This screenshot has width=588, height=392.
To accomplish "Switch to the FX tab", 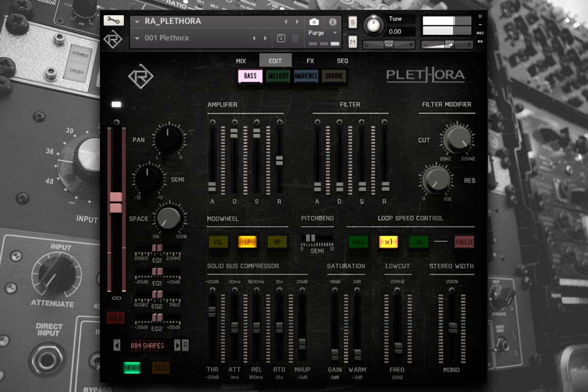I will point(310,61).
